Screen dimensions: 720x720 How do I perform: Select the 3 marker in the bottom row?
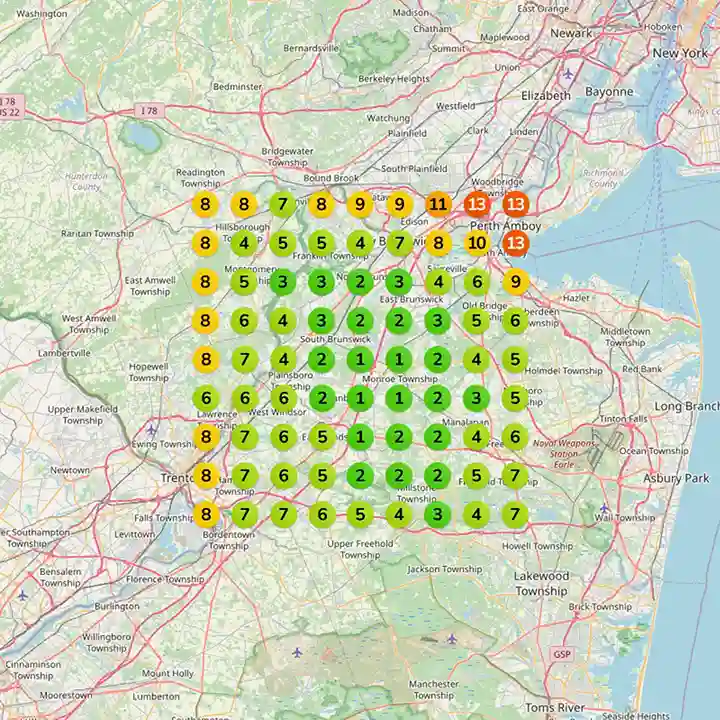pyautogui.click(x=438, y=515)
